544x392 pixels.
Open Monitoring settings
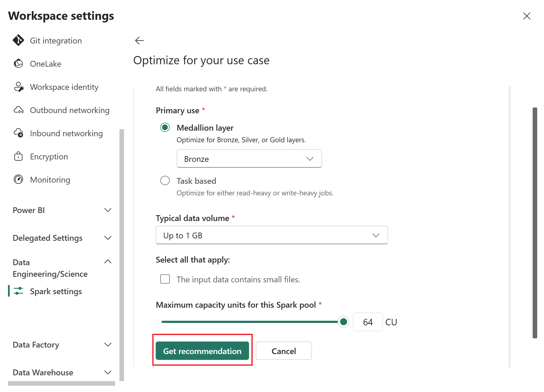click(50, 180)
